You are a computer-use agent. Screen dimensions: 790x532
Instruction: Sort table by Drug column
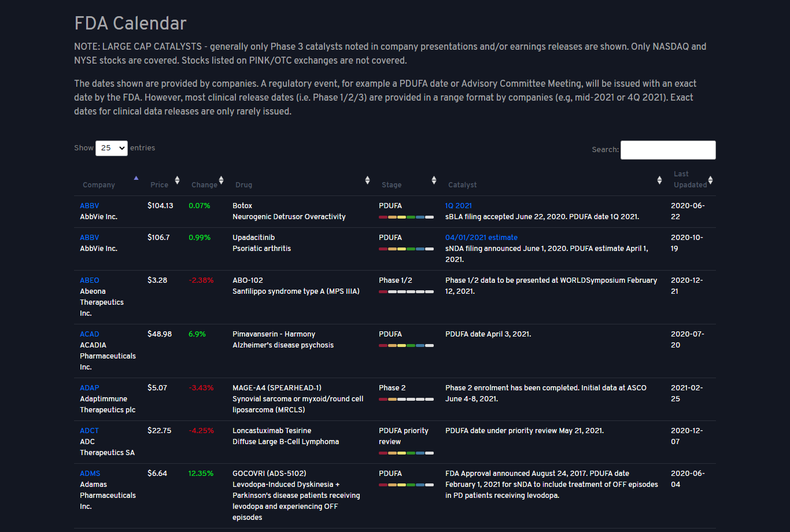click(x=300, y=180)
